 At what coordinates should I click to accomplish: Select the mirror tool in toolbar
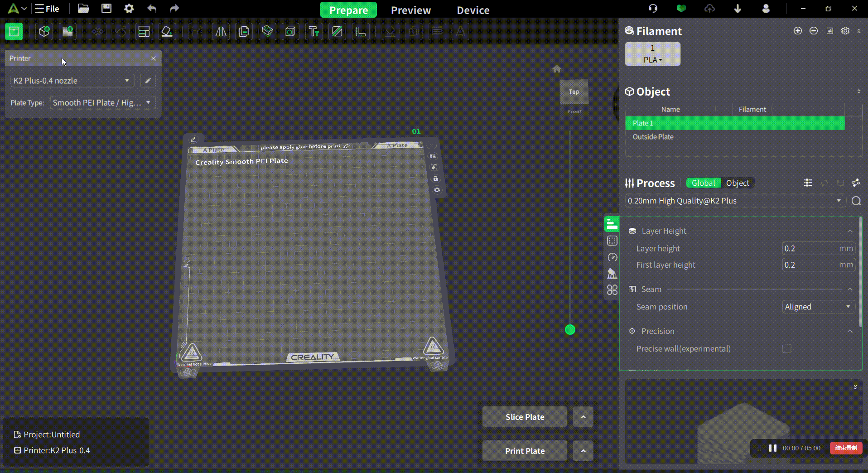point(221,32)
